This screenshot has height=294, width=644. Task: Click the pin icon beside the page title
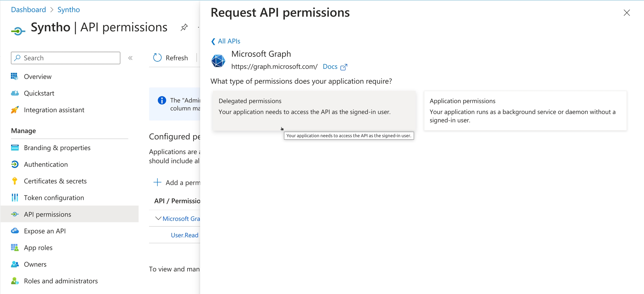coord(184,27)
